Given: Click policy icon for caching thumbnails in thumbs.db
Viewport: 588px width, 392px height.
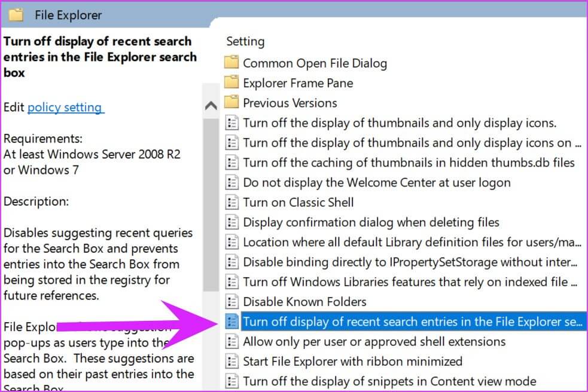Looking at the screenshot, I should 231,163.
